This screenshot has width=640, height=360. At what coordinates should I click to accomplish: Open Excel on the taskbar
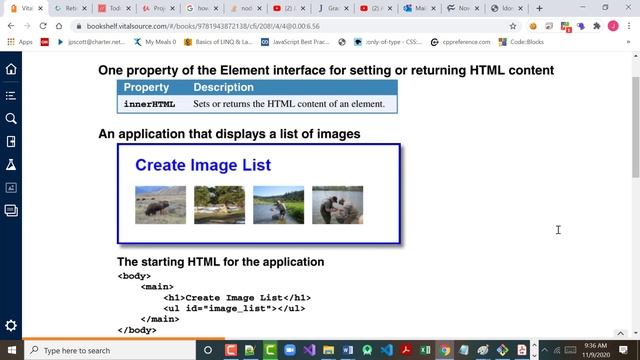(425, 350)
